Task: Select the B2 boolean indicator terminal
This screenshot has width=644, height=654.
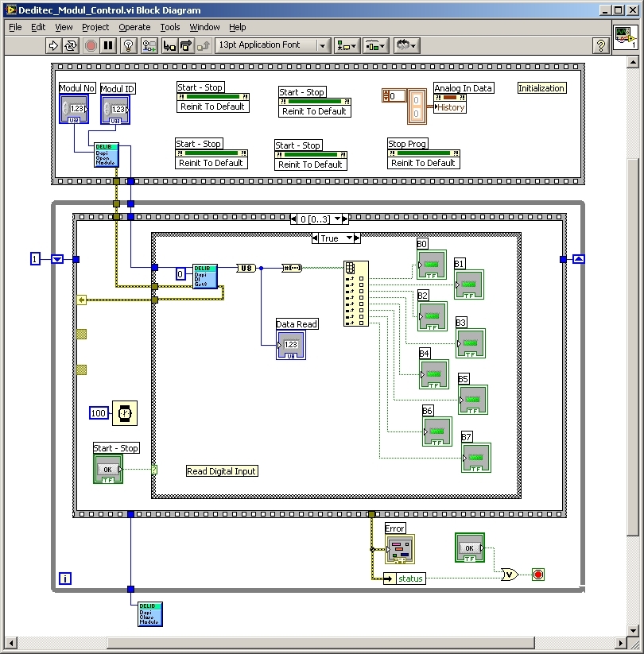Action: (433, 316)
